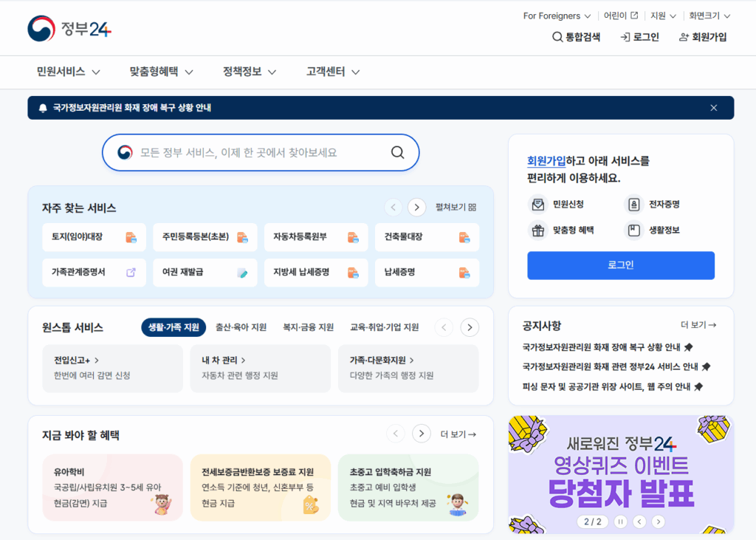
Task: Show next 지금 봐야 할 혜택 cards
Action: click(422, 434)
